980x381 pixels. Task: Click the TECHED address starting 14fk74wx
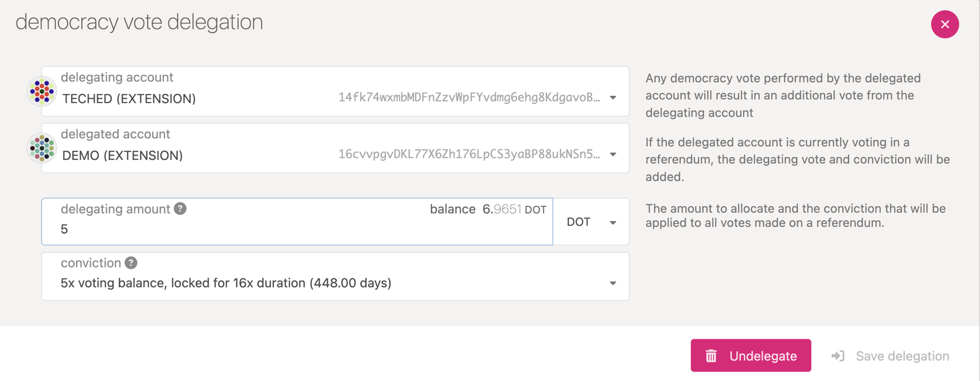coord(469,97)
